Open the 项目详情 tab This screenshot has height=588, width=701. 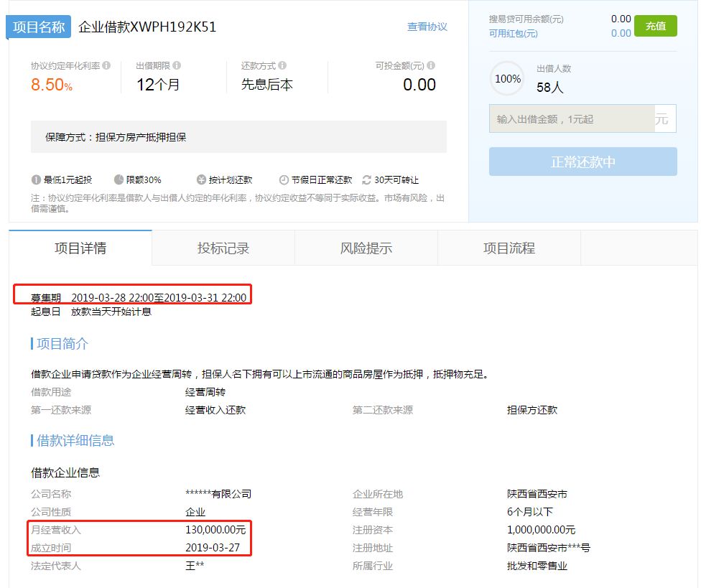(80, 248)
